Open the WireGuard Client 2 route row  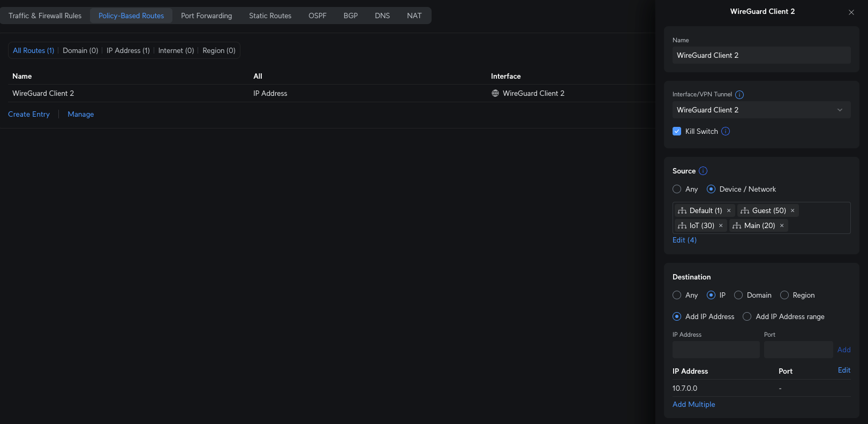tap(331, 93)
